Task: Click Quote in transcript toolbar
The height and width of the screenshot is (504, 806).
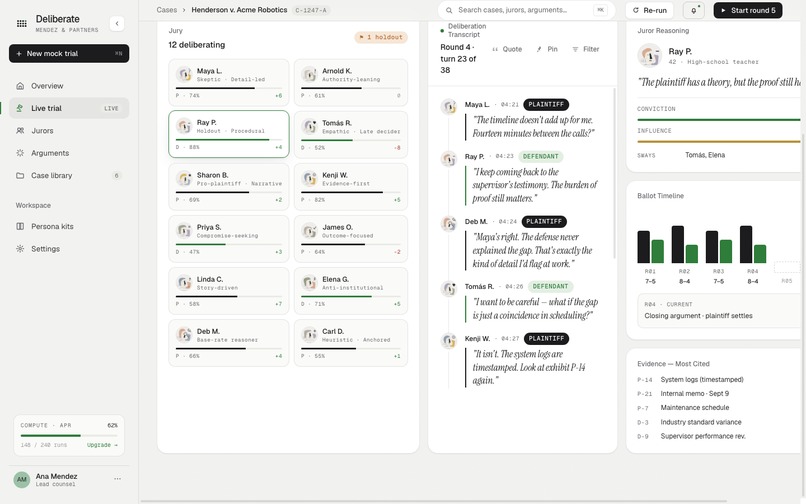Action: (x=507, y=49)
